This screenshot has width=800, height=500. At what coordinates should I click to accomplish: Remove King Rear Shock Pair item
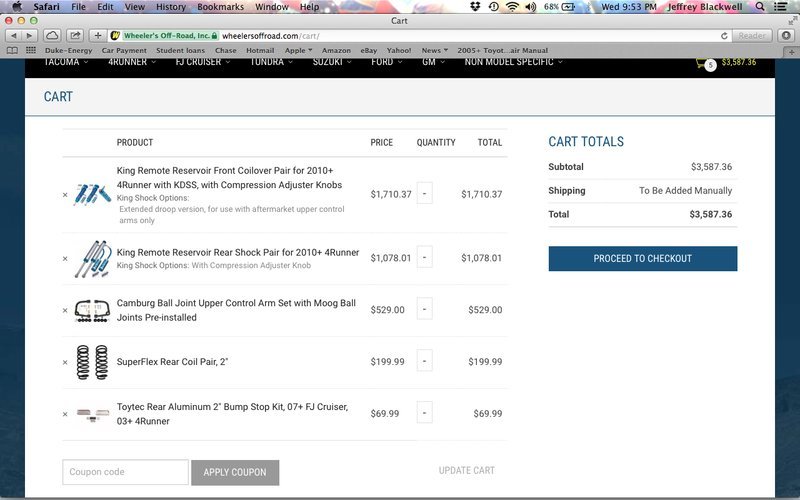pos(65,258)
